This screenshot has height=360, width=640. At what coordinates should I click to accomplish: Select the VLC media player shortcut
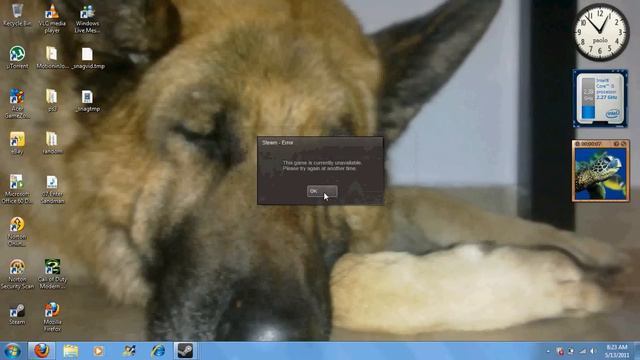(52, 18)
